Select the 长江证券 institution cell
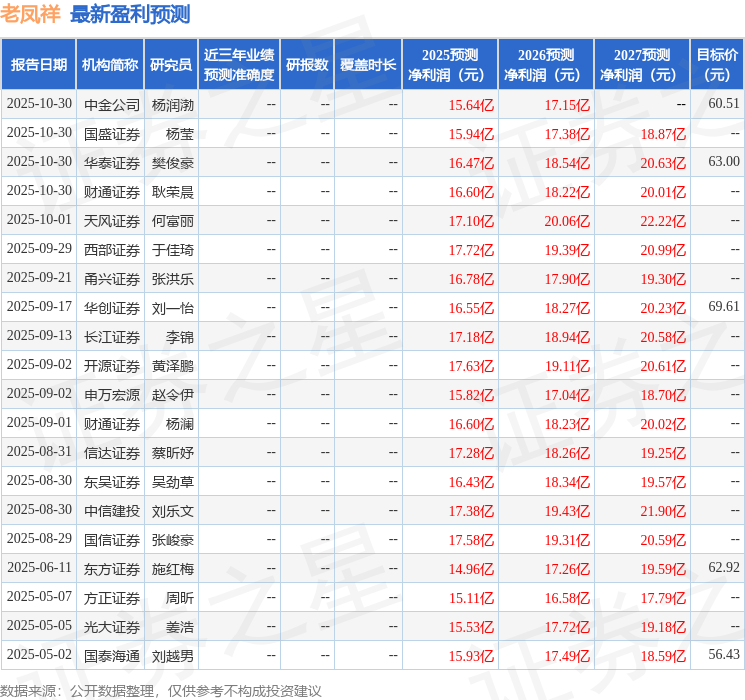 112,337
